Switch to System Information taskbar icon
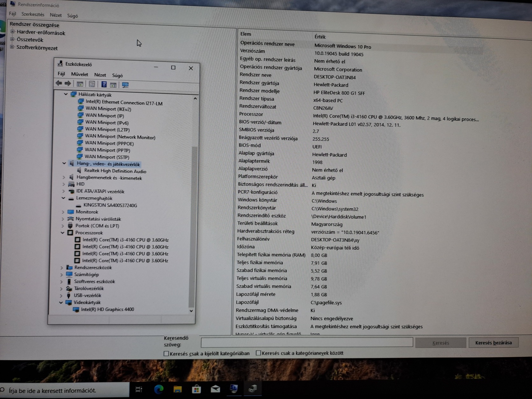This screenshot has width=532, height=399. coord(234,388)
